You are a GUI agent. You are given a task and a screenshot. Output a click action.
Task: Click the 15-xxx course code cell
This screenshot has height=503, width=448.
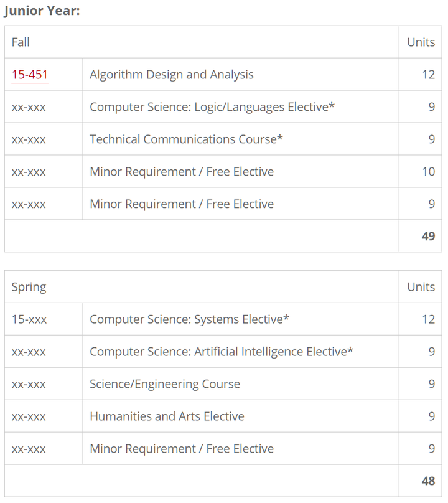point(29,319)
